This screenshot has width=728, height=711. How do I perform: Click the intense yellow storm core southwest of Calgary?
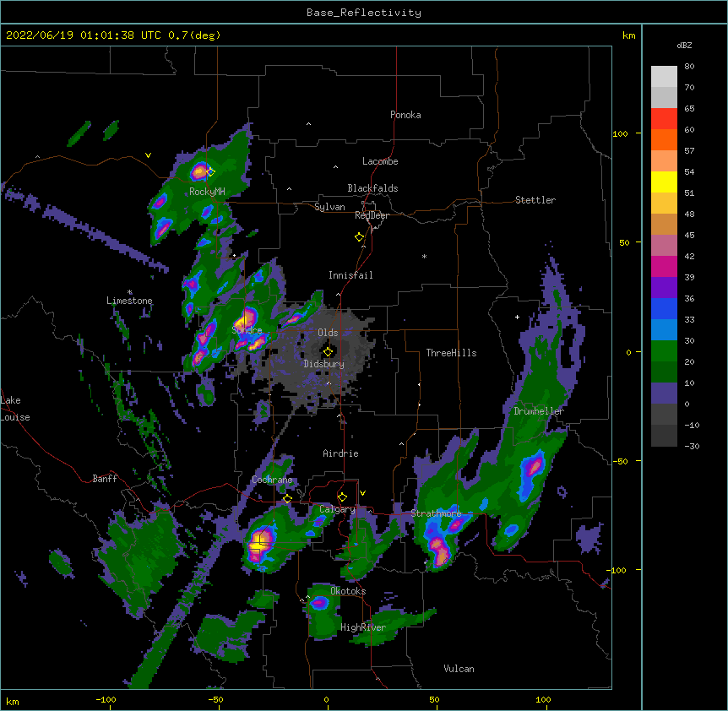click(x=258, y=542)
